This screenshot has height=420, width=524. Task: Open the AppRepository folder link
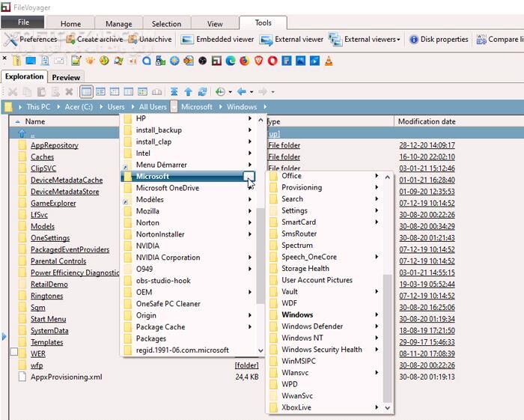(54, 145)
